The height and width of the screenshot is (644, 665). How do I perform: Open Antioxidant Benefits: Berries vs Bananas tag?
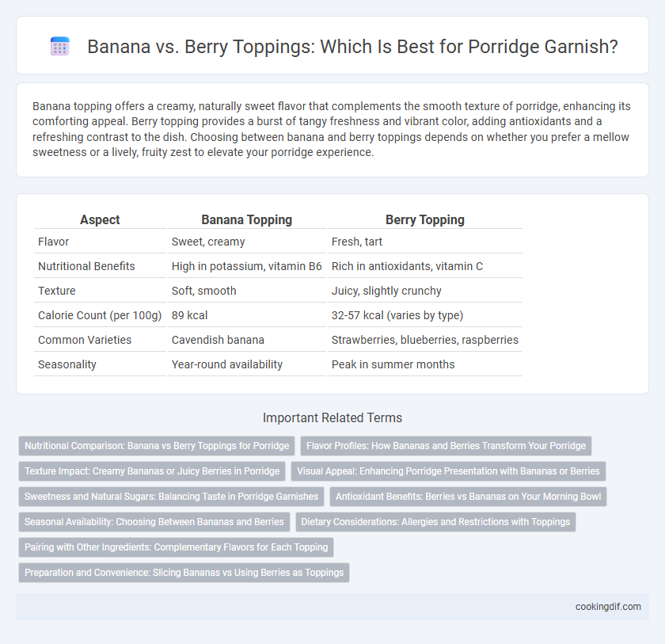468,497
